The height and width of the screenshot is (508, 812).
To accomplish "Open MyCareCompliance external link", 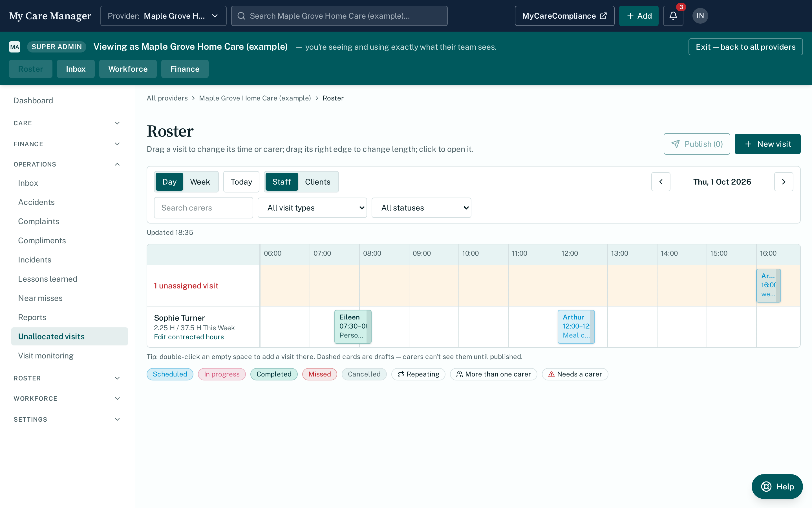I will [x=564, y=16].
